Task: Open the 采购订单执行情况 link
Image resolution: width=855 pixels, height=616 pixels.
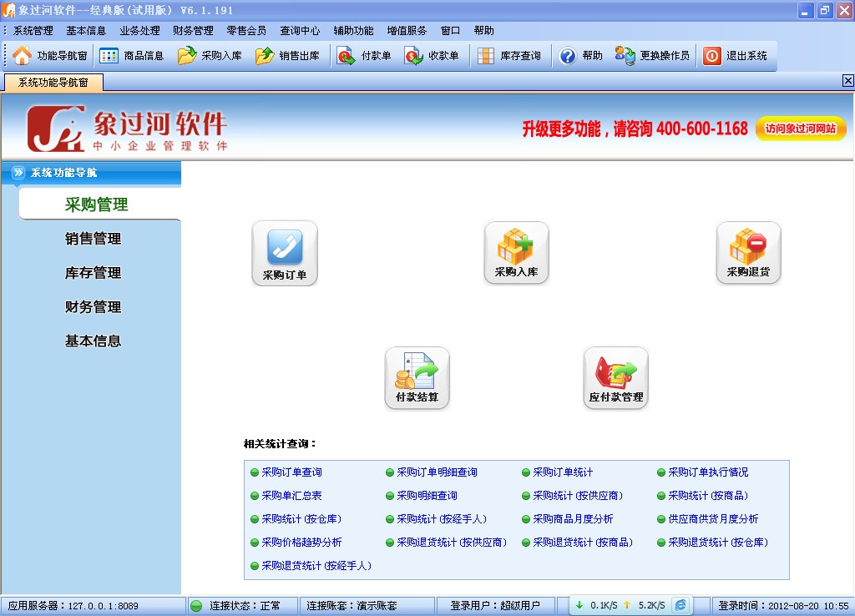Action: pyautogui.click(x=708, y=472)
